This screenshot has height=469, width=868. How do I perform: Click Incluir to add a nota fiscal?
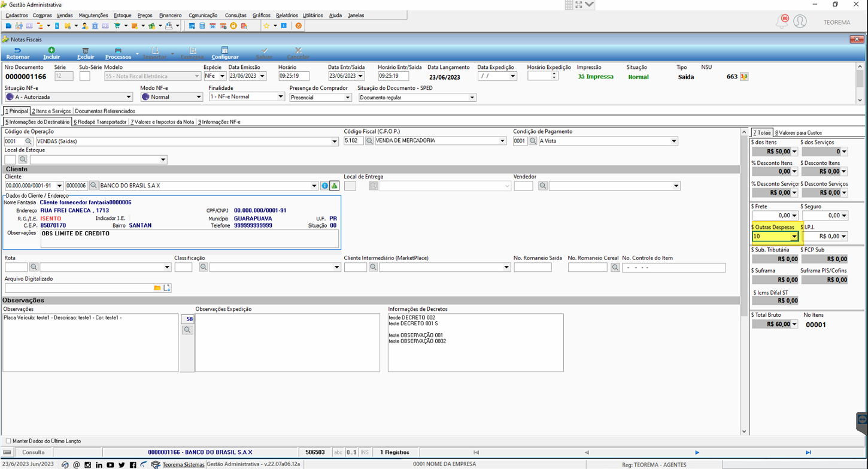(51, 53)
